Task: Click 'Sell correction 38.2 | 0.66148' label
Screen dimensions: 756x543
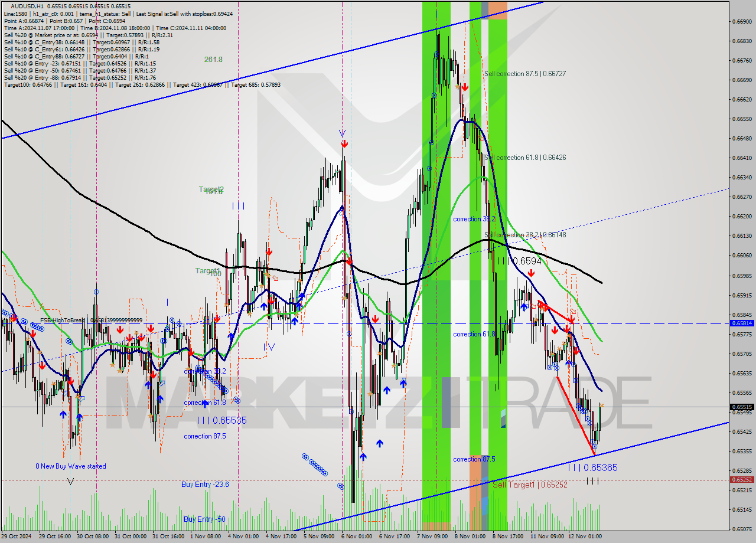Action: point(524,235)
